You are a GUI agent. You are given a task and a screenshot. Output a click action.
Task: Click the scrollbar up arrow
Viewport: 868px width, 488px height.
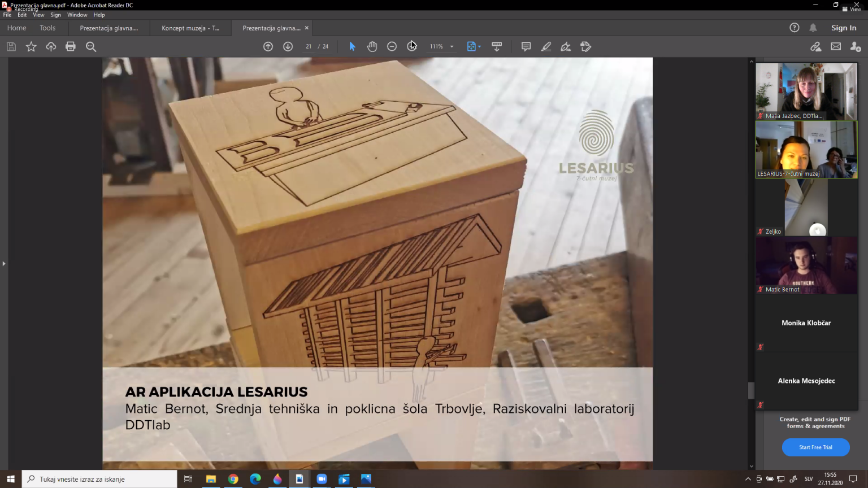[x=751, y=61]
